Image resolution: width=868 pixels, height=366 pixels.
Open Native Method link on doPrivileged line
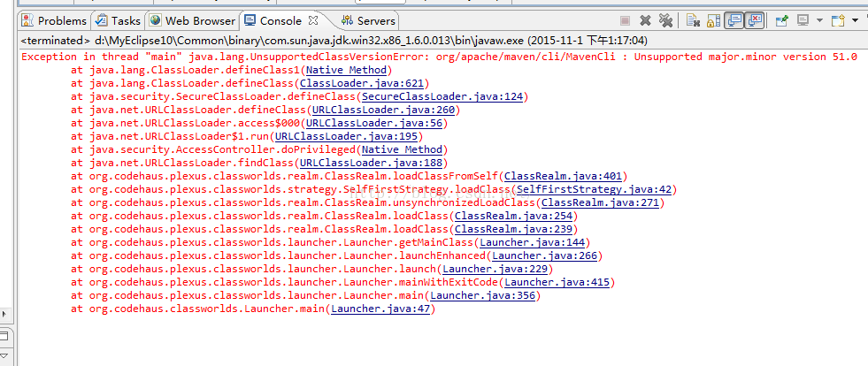[402, 149]
